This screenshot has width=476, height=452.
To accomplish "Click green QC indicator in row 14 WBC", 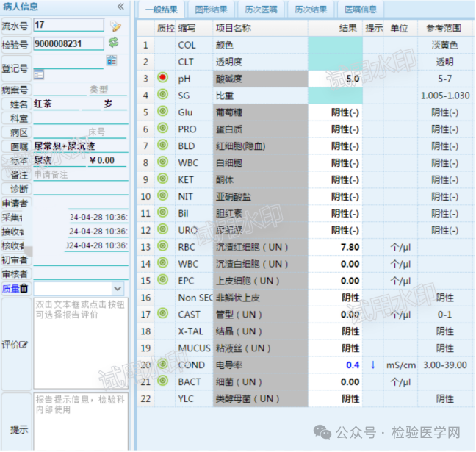I will coord(163,262).
